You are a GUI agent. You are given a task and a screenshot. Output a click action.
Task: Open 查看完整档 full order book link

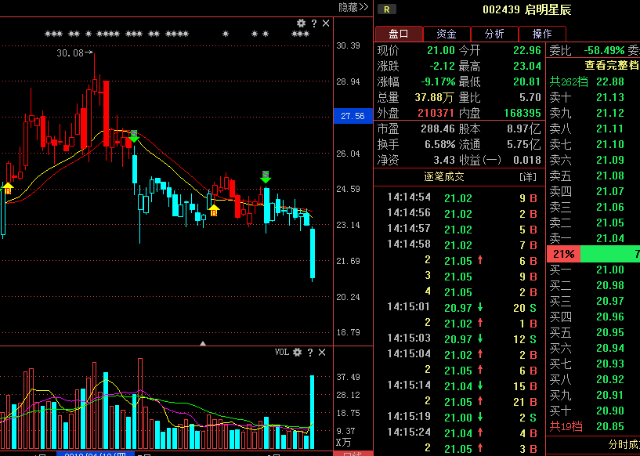(x=612, y=65)
